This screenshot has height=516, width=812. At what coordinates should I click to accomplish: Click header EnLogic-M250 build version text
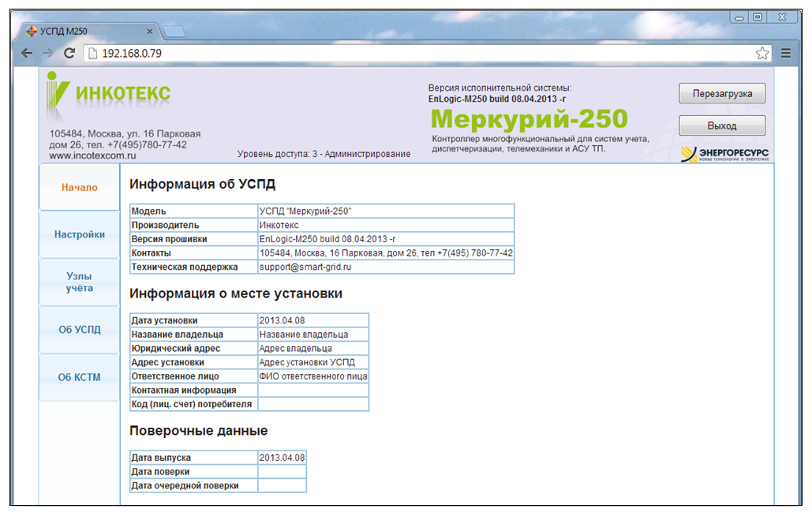pos(496,99)
